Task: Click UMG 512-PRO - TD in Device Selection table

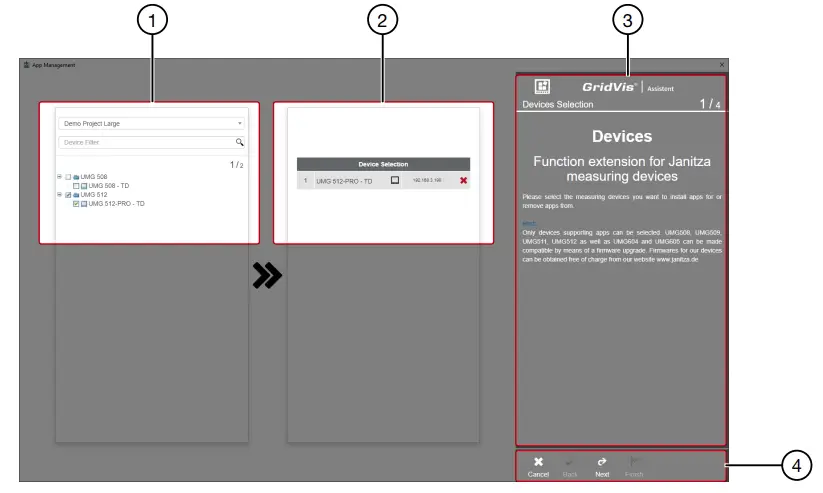Action: click(x=344, y=181)
